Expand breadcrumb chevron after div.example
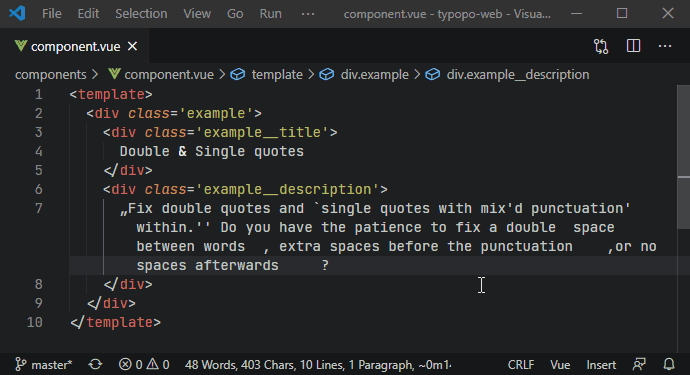The width and height of the screenshot is (690, 375). [417, 74]
